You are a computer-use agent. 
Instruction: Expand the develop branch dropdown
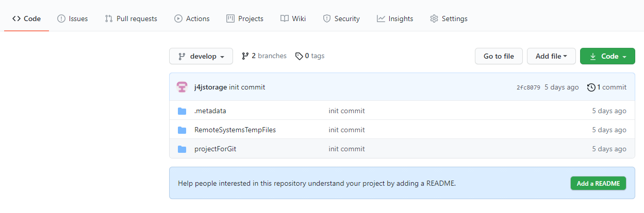[201, 57]
